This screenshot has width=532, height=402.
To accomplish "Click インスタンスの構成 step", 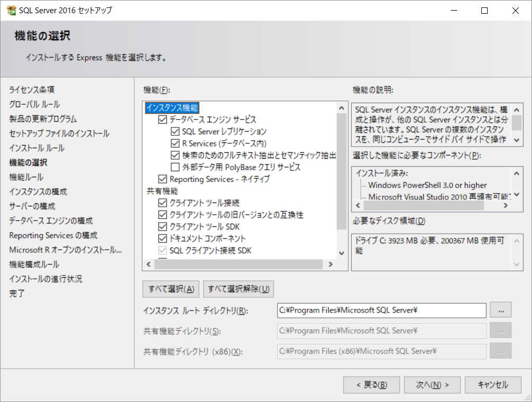I will [x=38, y=191].
